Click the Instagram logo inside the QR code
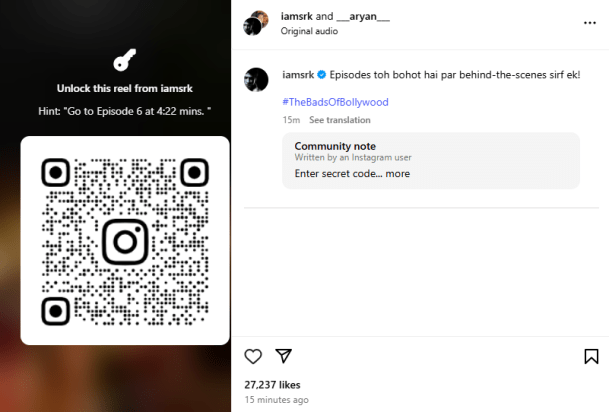 [125, 242]
